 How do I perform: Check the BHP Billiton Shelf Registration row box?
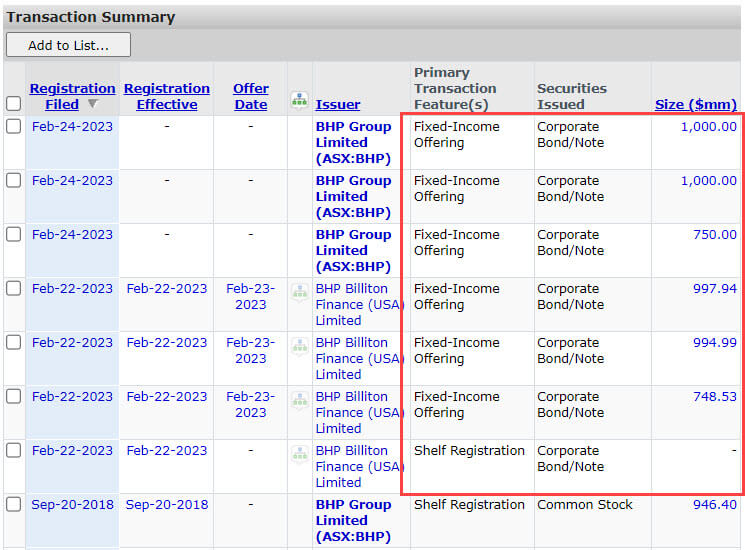point(14,450)
